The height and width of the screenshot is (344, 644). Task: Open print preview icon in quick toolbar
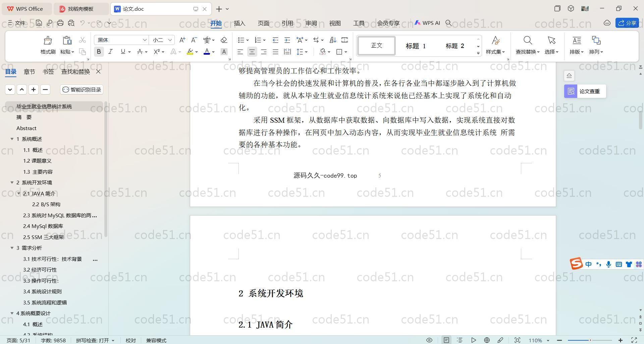pyautogui.click(x=71, y=23)
